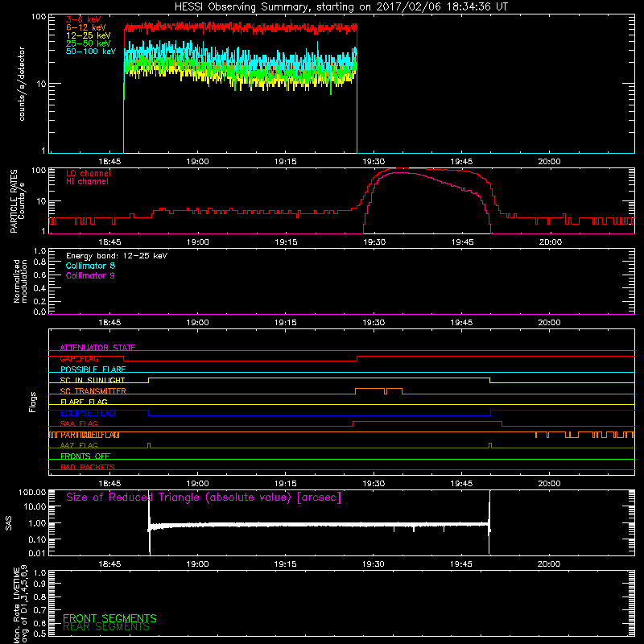Select the orange '6-12 keV' legend label

click(x=86, y=27)
